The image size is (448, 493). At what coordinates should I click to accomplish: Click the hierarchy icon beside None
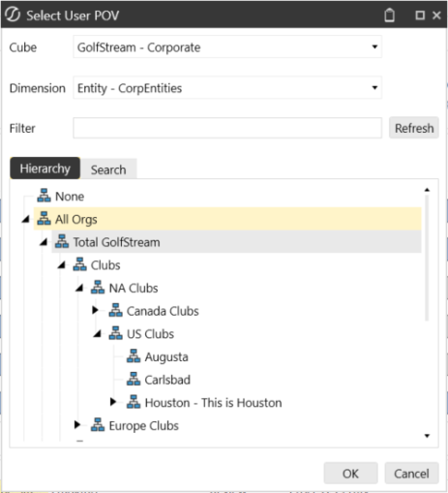(x=44, y=196)
